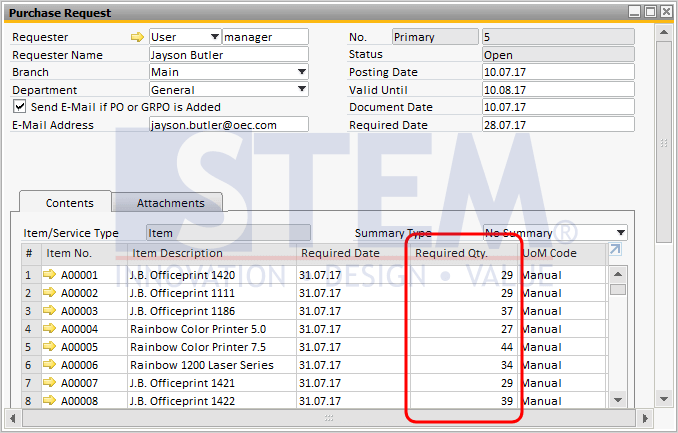Open link arrow for item A00007
The width and height of the screenshot is (678, 433).
pos(49,382)
